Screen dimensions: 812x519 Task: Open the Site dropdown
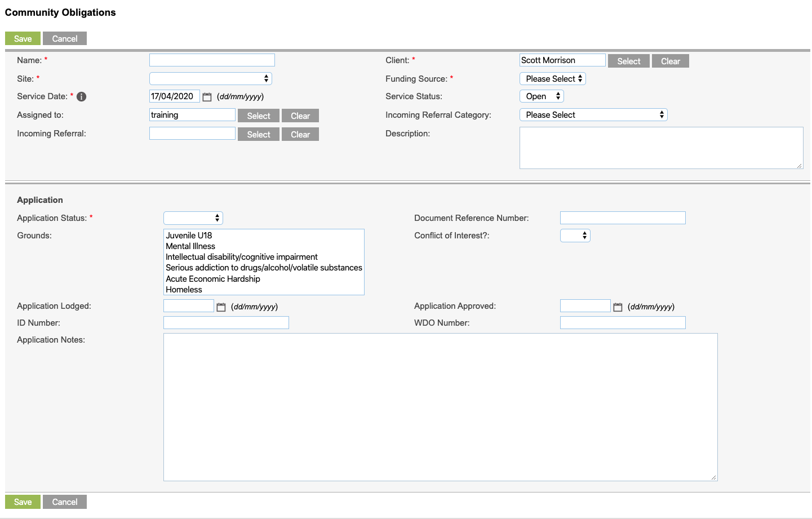pos(211,78)
